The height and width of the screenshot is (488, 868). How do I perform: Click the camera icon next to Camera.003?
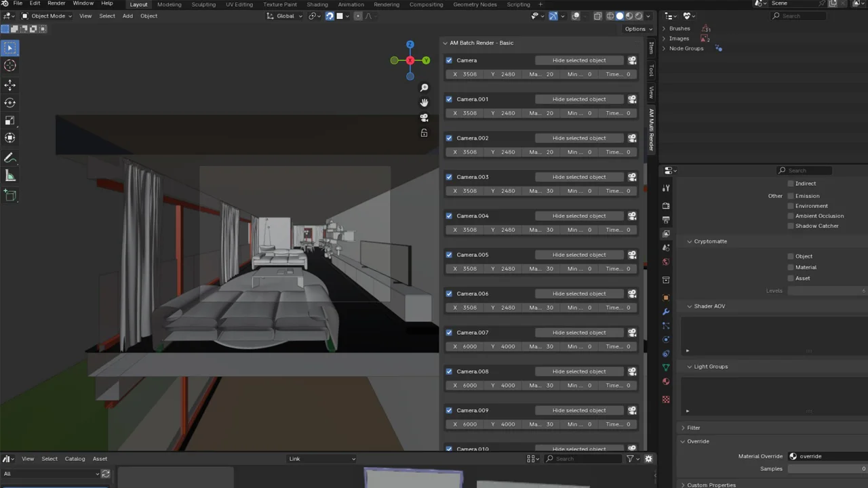632,177
